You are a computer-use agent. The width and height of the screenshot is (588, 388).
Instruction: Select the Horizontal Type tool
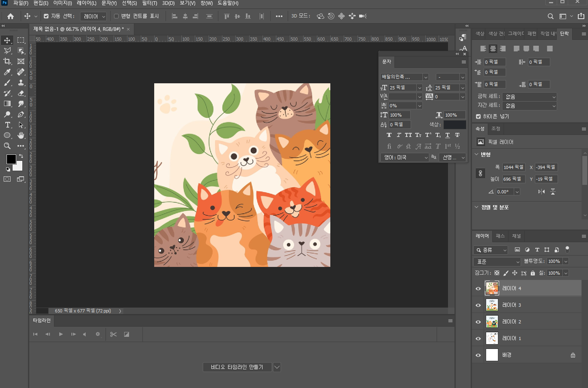point(7,125)
